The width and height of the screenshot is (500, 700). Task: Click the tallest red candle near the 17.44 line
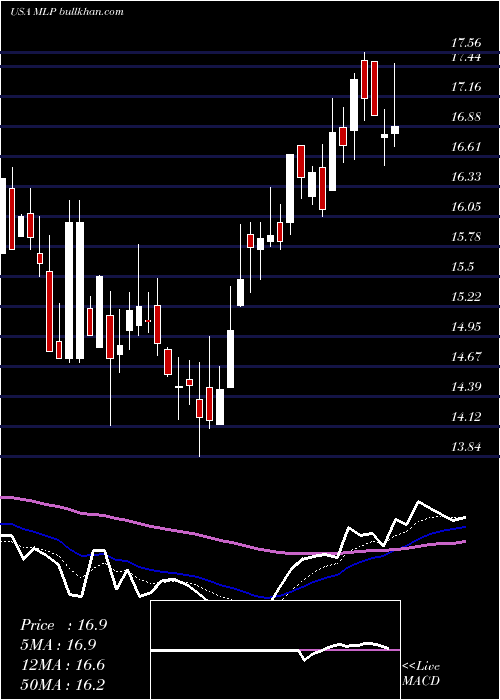(375, 88)
